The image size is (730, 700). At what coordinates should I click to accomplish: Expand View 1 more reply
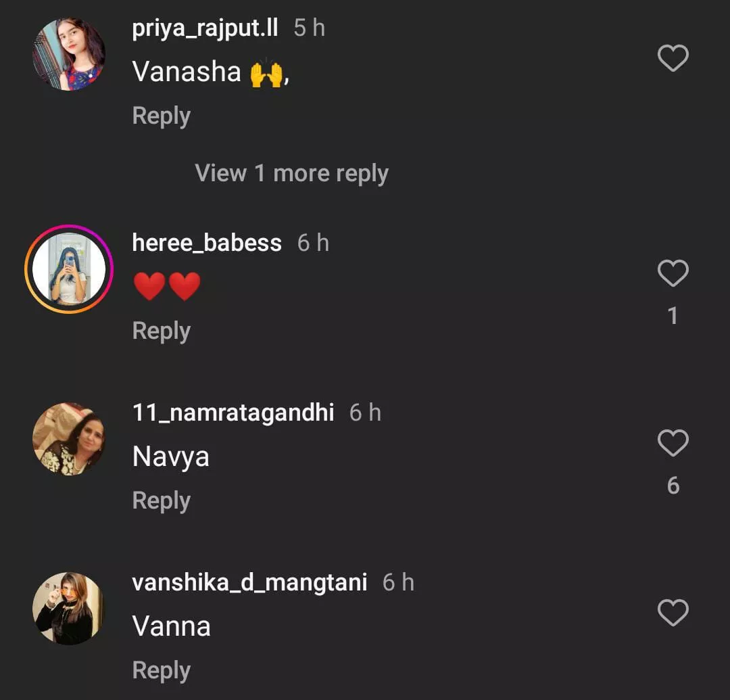tap(291, 173)
